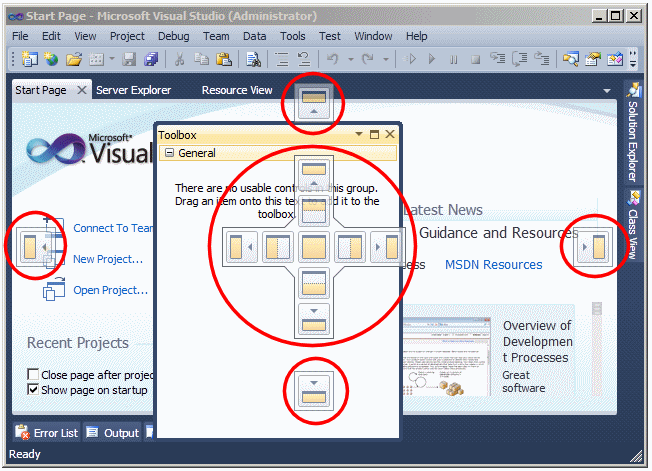Click the Connect To Team link
Viewport: 652px width, 471px height.
[113, 228]
